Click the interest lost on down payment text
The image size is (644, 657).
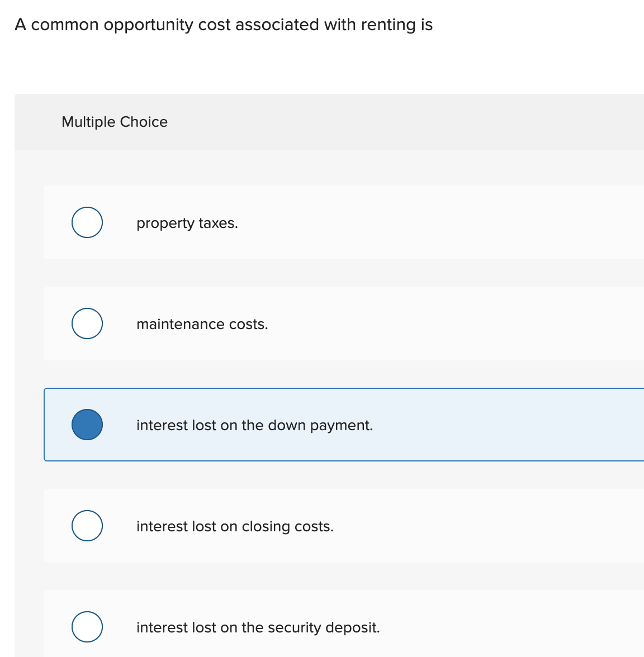(254, 425)
